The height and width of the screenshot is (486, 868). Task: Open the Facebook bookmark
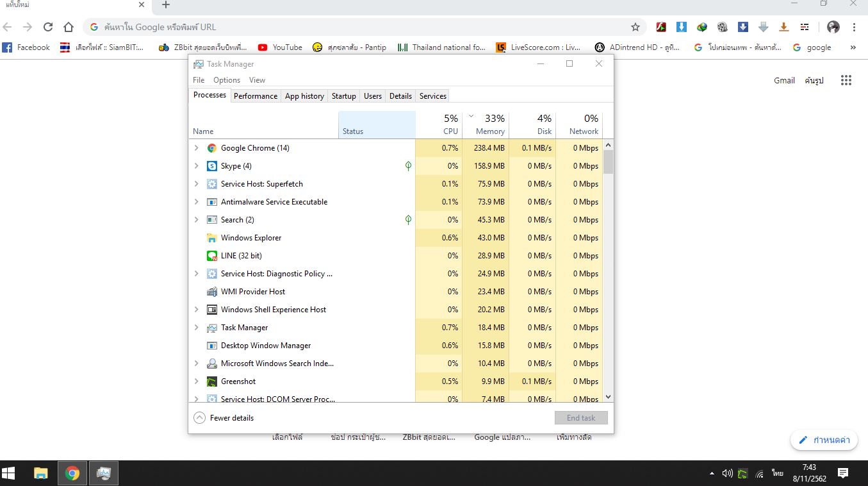26,47
